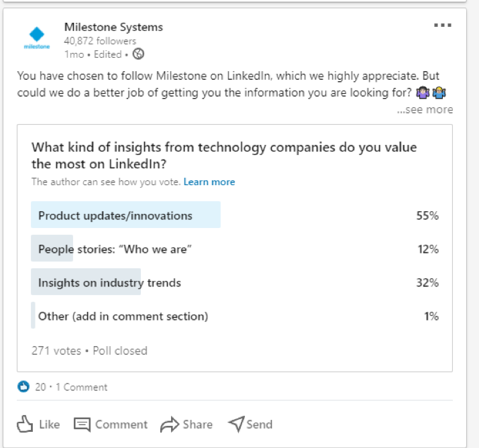Screen dimensions: 479x448
Task: Click the Send paper plane icon
Action: tap(235, 424)
